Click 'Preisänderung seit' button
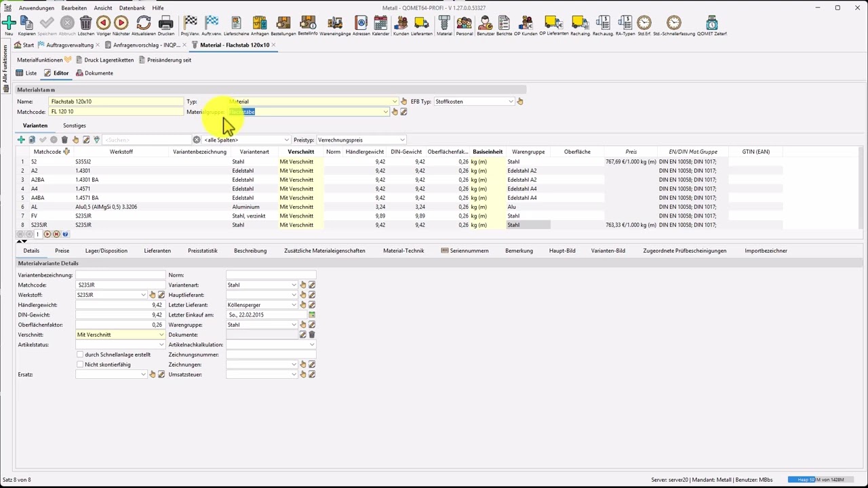Screen dimensions: 868x488 point(165,60)
